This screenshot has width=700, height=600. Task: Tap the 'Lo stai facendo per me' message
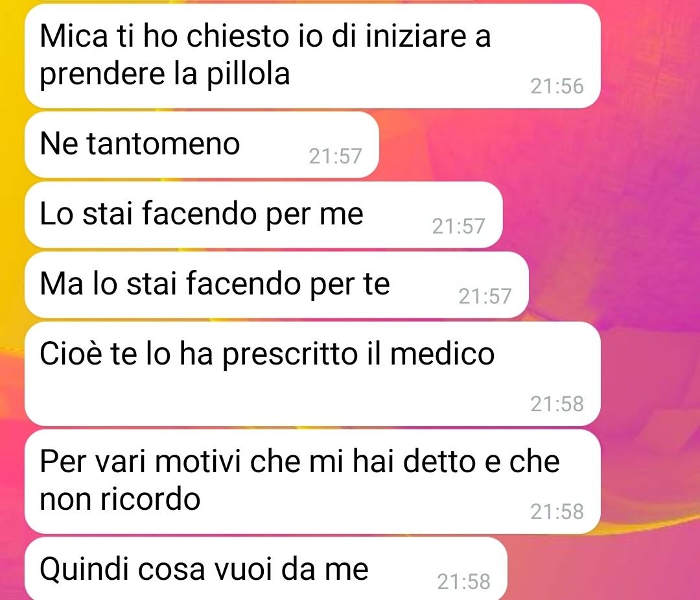[x=263, y=215]
